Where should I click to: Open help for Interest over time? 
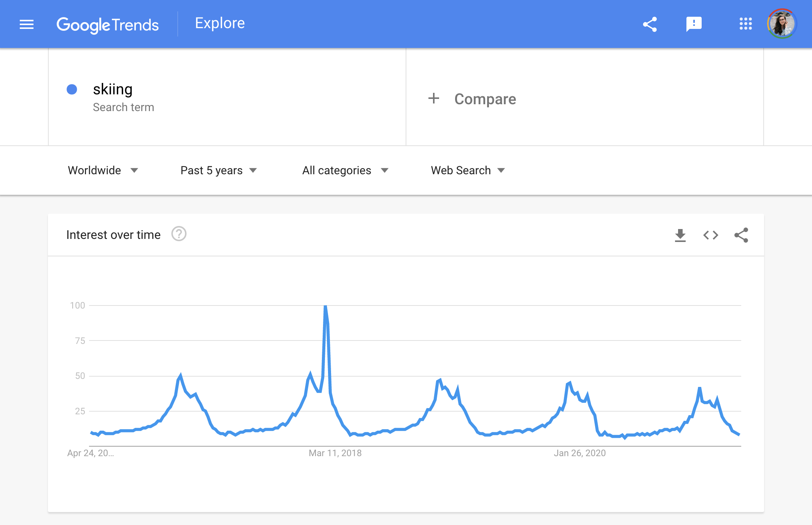coord(179,234)
